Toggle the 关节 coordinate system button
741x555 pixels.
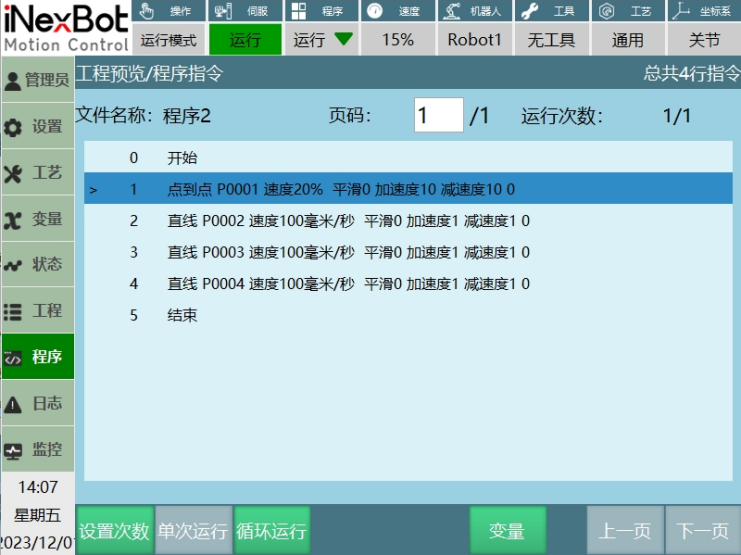point(704,40)
